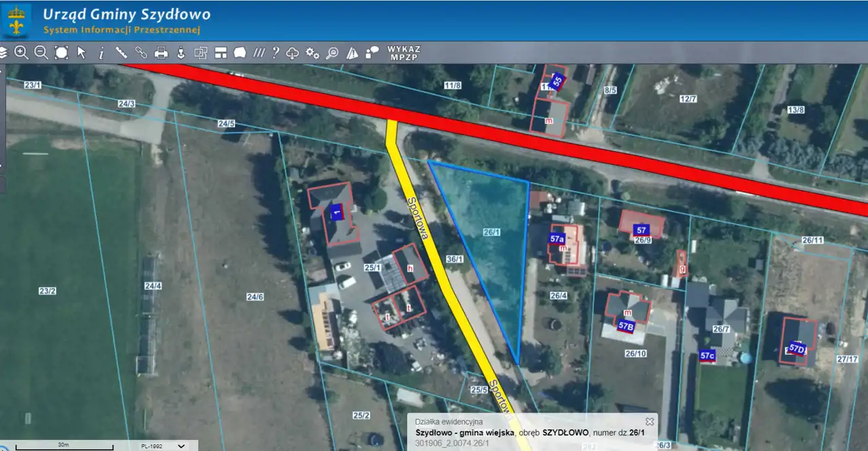Click the cloud download icon
Screen dimensions: 868x451
click(293, 53)
